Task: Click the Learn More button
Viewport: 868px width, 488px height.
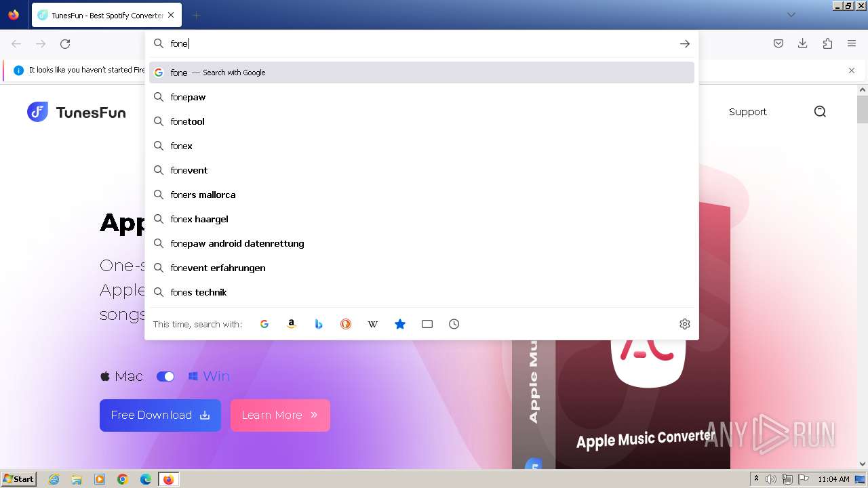Action: click(280, 415)
